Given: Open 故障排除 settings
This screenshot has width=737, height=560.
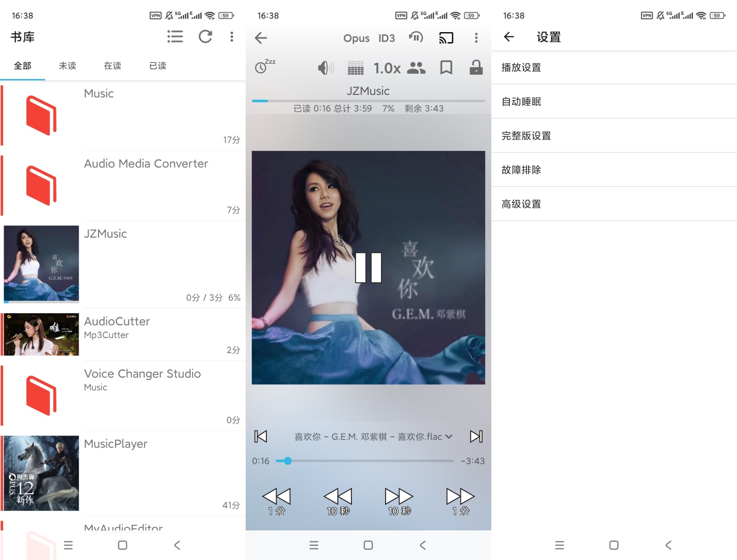Looking at the screenshot, I should pos(614,170).
